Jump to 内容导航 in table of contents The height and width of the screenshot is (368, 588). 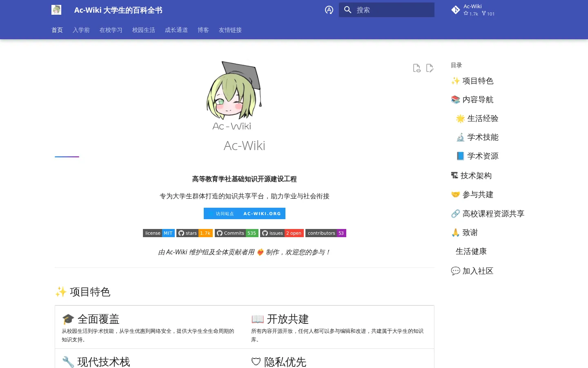[x=472, y=100]
